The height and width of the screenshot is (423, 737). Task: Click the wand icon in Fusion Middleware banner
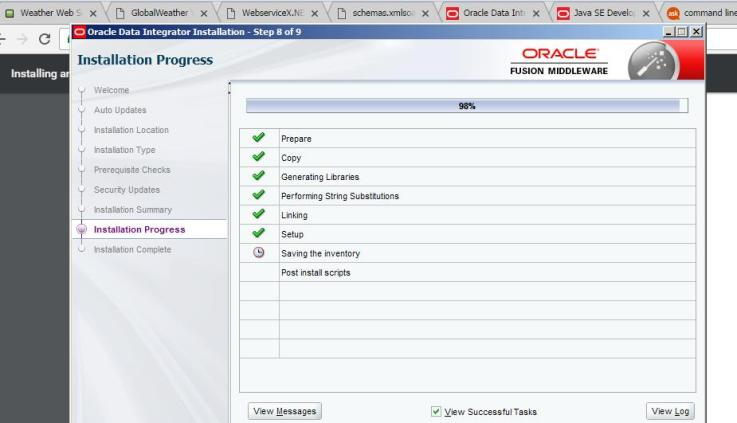click(653, 62)
